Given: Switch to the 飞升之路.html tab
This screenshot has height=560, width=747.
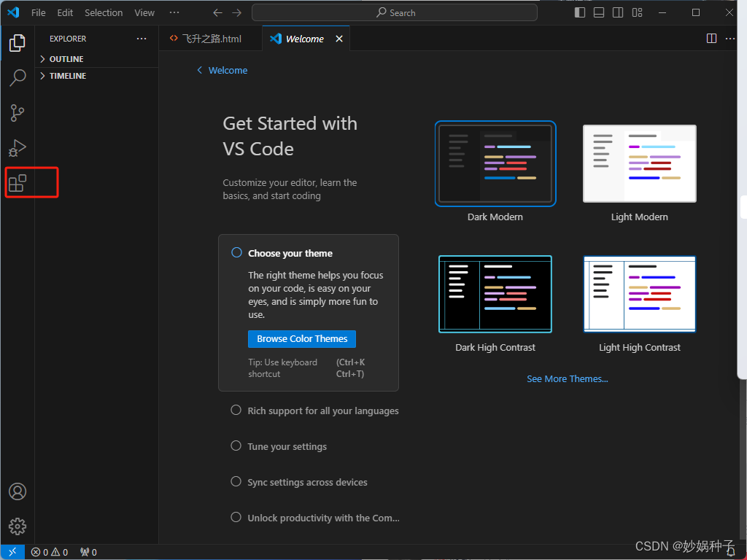Looking at the screenshot, I should coord(210,39).
